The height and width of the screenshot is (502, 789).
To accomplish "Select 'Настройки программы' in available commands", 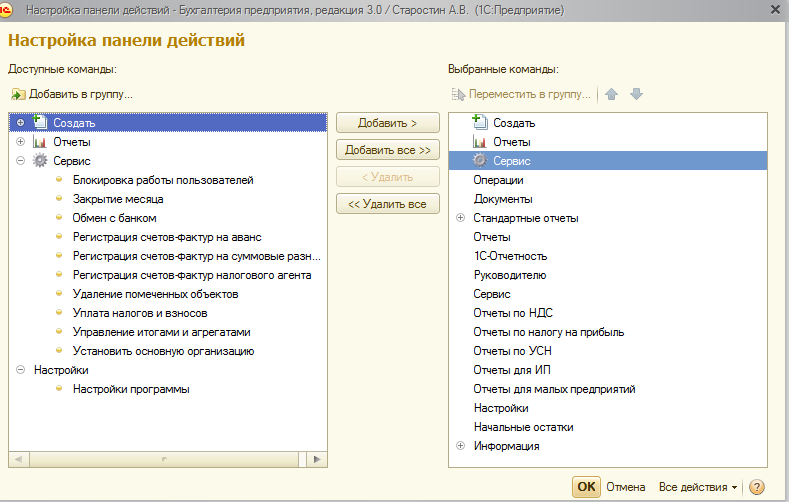I will (131, 389).
